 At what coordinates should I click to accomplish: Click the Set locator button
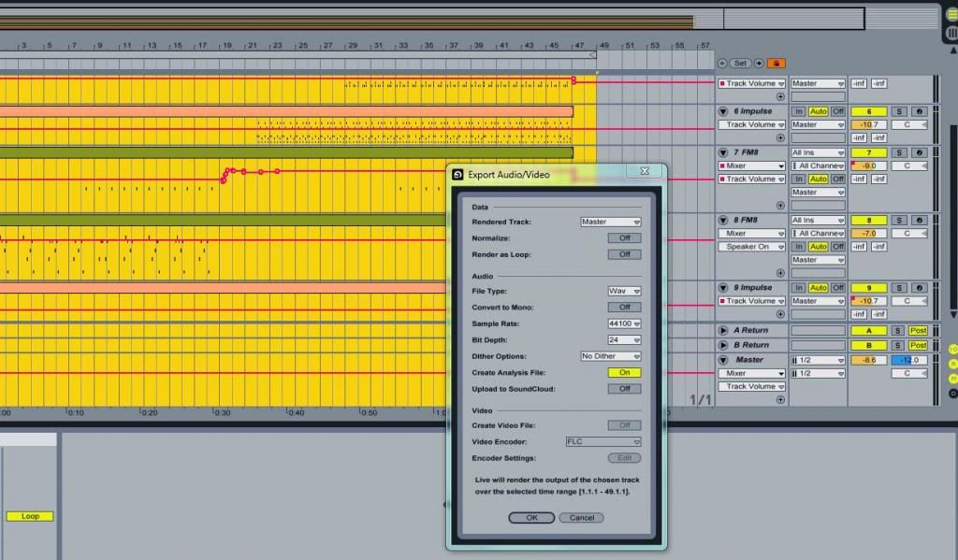pos(740,63)
